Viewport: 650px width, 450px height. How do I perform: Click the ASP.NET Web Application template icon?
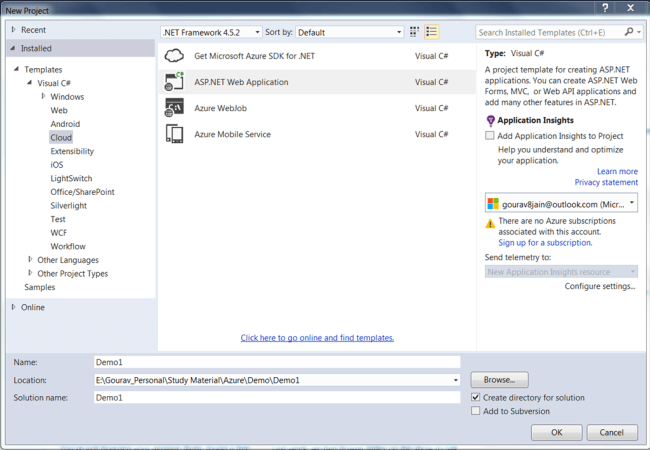174,82
